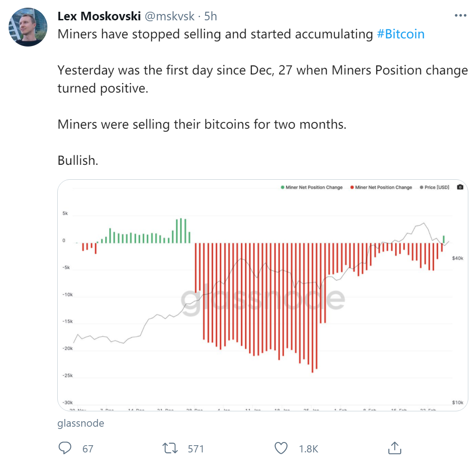This screenshot has width=476, height=461.
Task: Click the camera snapshot icon on chart
Action: click(460, 187)
